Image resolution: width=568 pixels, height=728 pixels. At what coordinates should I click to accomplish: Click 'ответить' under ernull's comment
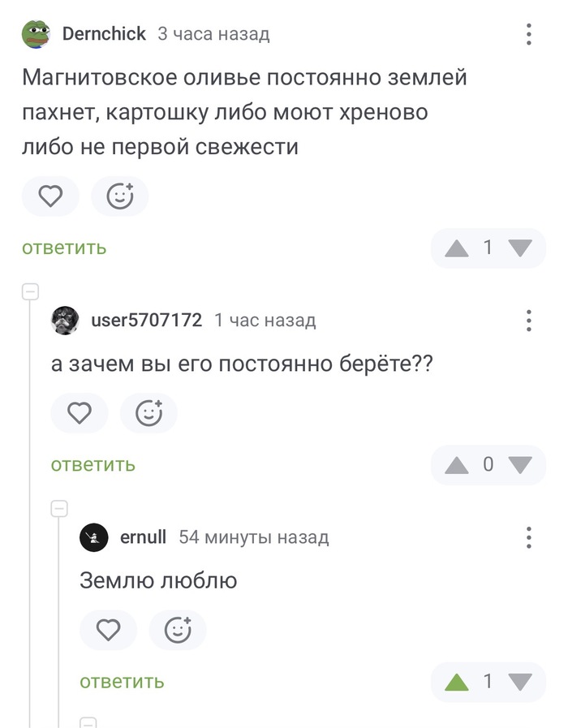120,682
